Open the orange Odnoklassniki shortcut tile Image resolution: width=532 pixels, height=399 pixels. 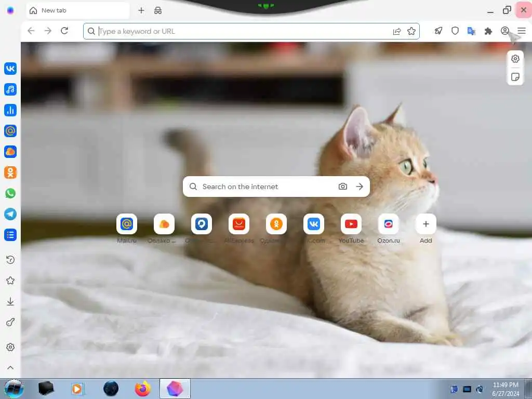(276, 224)
